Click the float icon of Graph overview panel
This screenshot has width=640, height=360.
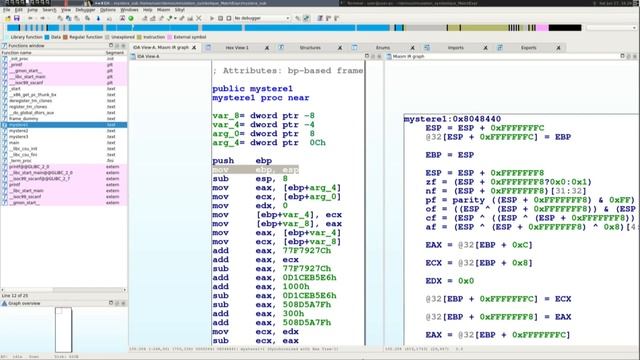point(111,303)
